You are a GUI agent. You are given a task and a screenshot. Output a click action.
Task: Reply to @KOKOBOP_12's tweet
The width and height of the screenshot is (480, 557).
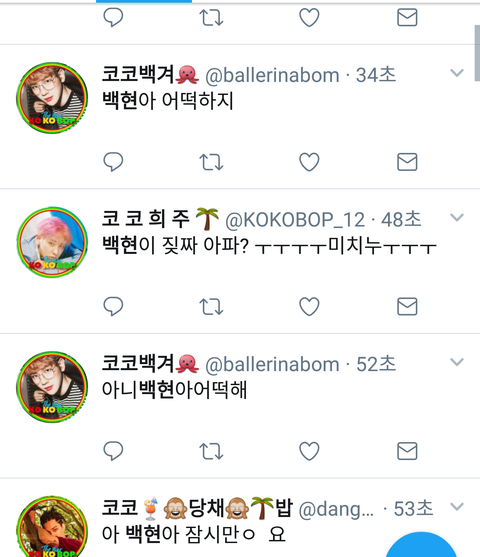coord(113,306)
